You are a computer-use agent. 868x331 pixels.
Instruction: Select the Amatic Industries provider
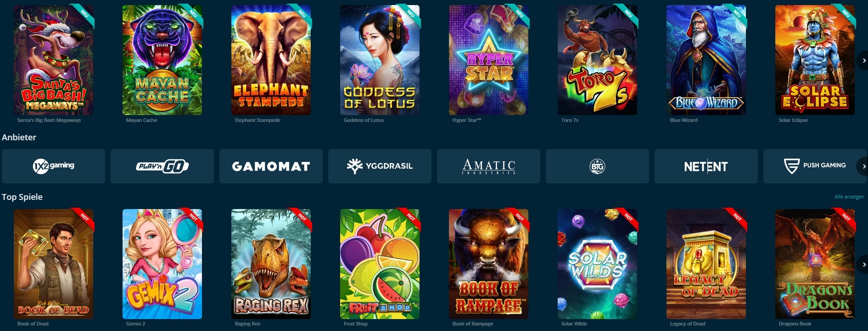click(x=488, y=166)
